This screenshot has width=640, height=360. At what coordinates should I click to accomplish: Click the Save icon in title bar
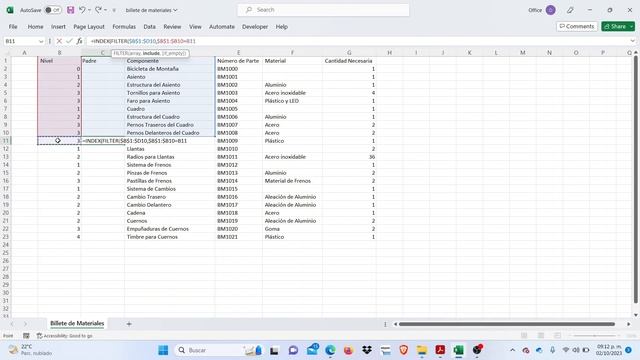point(71,10)
